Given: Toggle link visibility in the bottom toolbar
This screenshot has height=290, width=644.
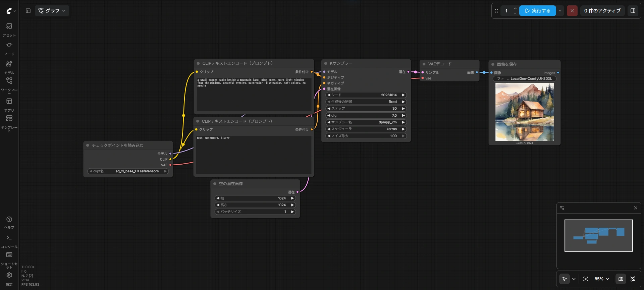Looking at the screenshot, I should click(x=633, y=279).
